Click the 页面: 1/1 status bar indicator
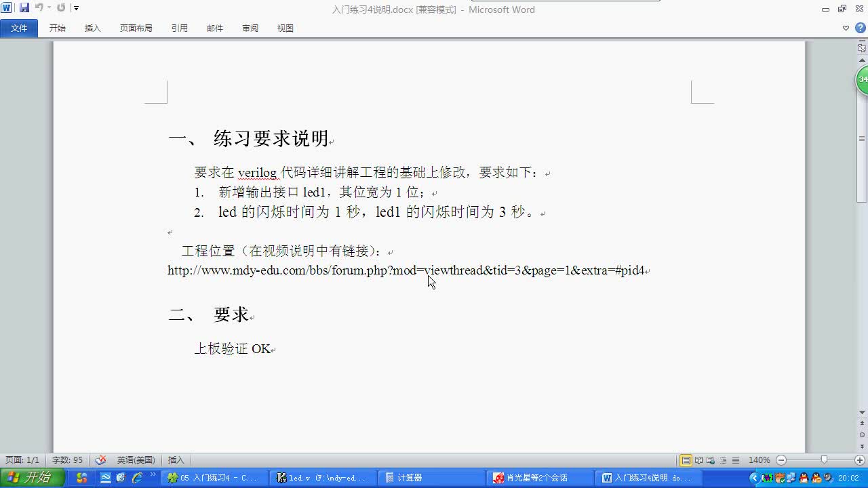 22,460
